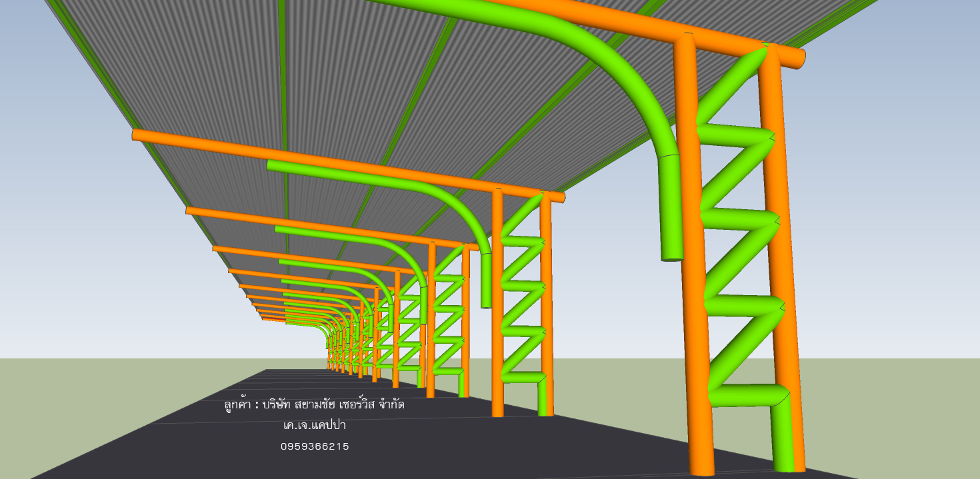This screenshot has width=980, height=479.
Task: Click the second frame's inner orange column
Action: tap(497, 300)
